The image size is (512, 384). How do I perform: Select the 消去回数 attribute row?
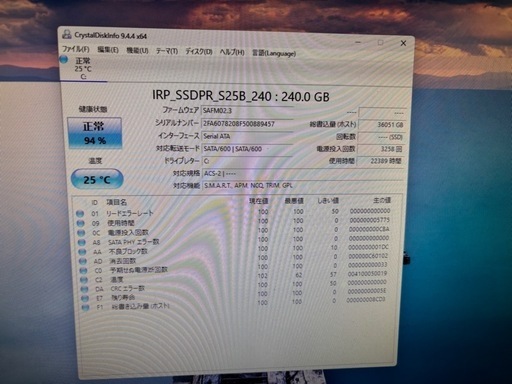click(234, 259)
